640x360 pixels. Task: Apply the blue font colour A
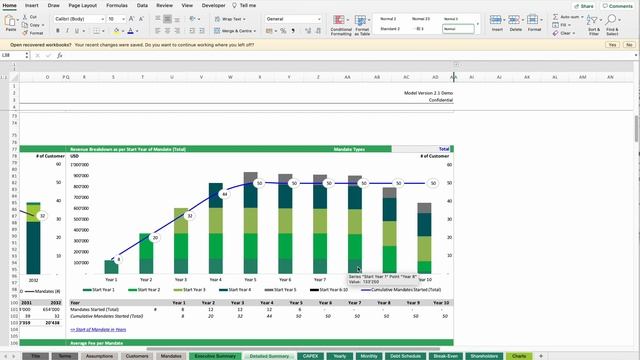[x=131, y=31]
